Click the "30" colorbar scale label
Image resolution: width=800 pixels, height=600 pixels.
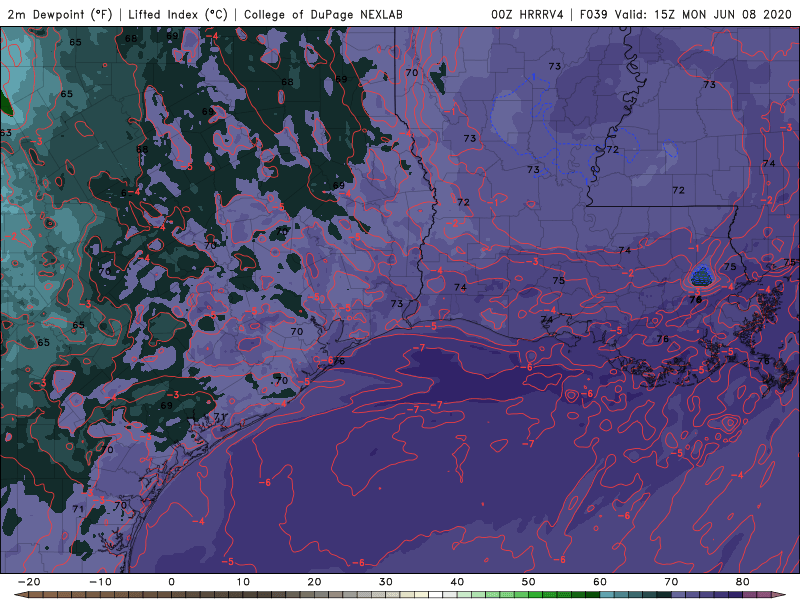click(x=386, y=582)
